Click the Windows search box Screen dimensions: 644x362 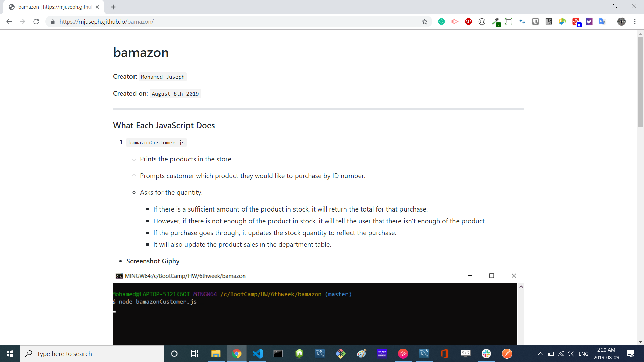(x=92, y=354)
